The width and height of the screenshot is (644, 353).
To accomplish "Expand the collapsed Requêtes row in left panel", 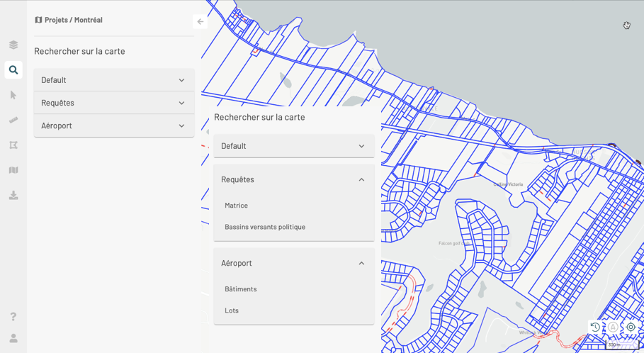I will coord(113,103).
